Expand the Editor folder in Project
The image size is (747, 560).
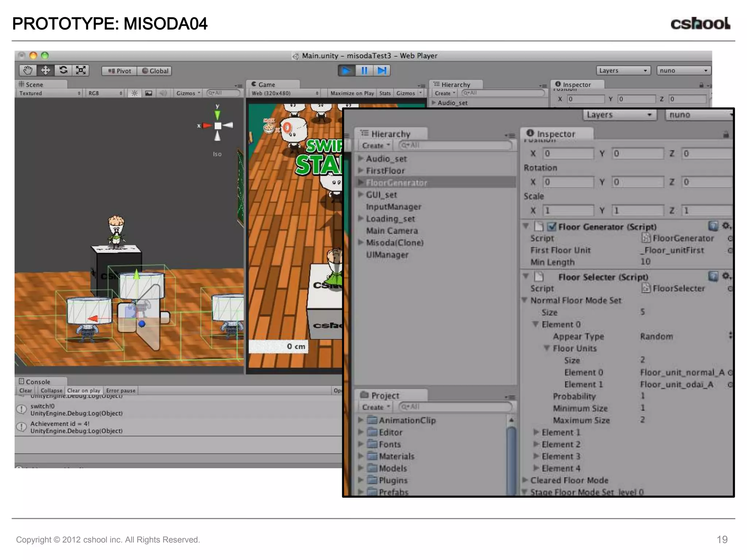pos(360,432)
